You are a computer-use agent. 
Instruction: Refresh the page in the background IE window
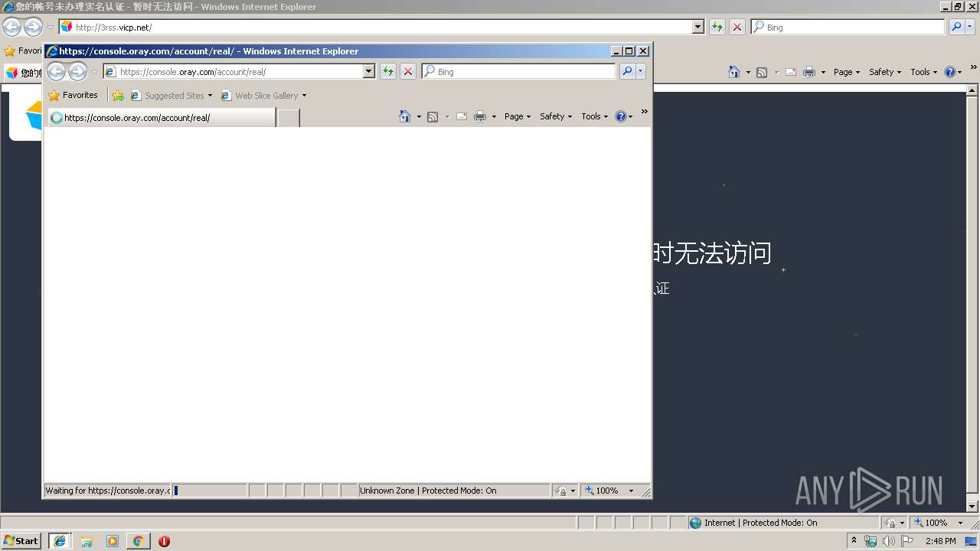(x=717, y=27)
